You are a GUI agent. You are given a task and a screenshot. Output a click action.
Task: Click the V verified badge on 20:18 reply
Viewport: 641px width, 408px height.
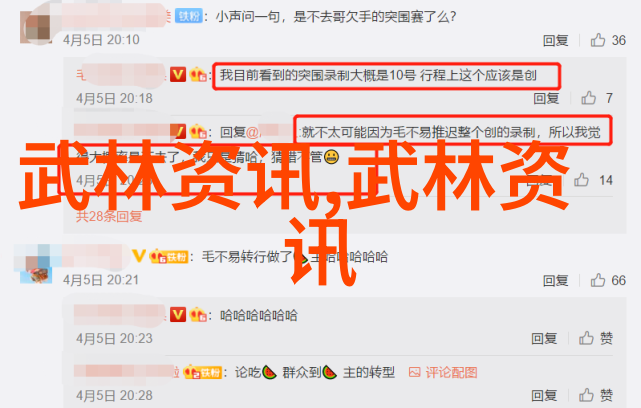(x=178, y=74)
